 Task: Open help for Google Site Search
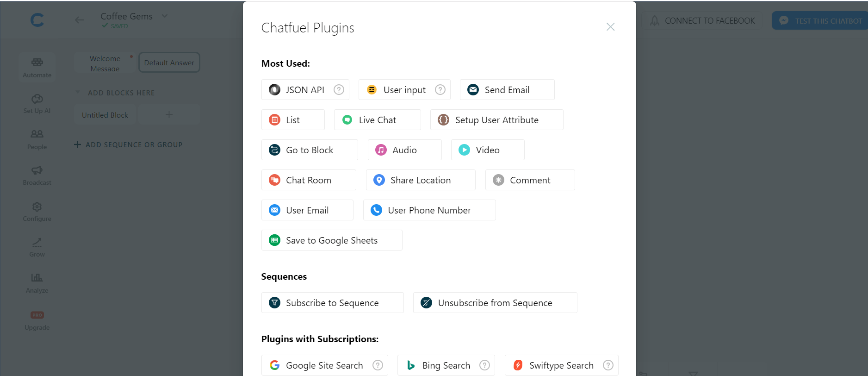(x=378, y=365)
